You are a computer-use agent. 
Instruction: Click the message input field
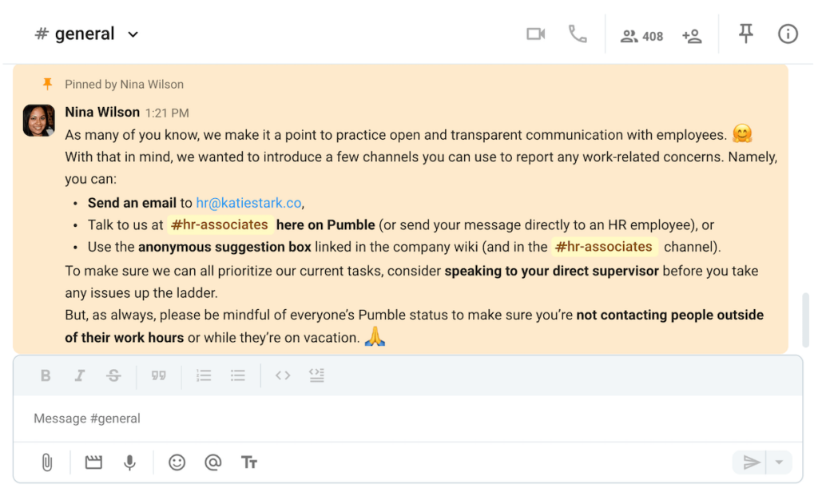tap(320, 418)
